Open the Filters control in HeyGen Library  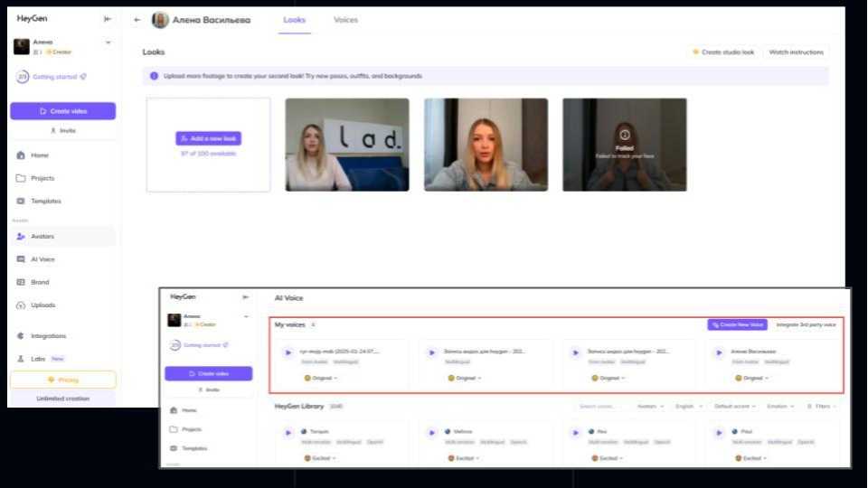coord(822,406)
